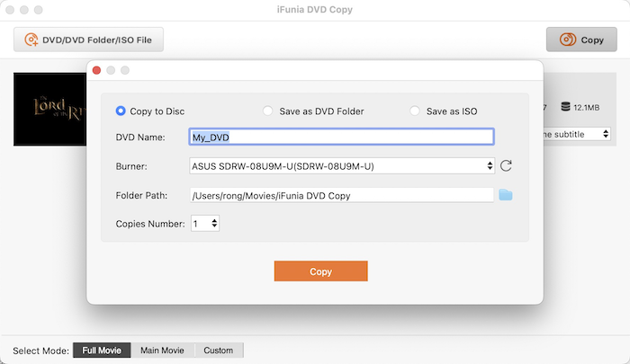The image size is (630, 364).
Task: Click the Lord of the Rings thumbnail
Action: 49,110
